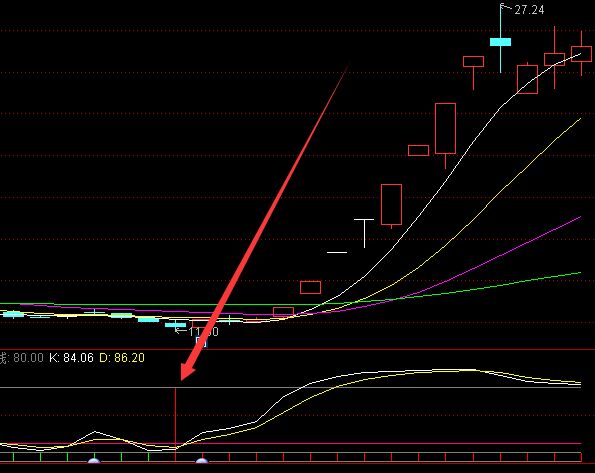
Task: Click the K: 84.06 indicator value
Action: coord(71,358)
